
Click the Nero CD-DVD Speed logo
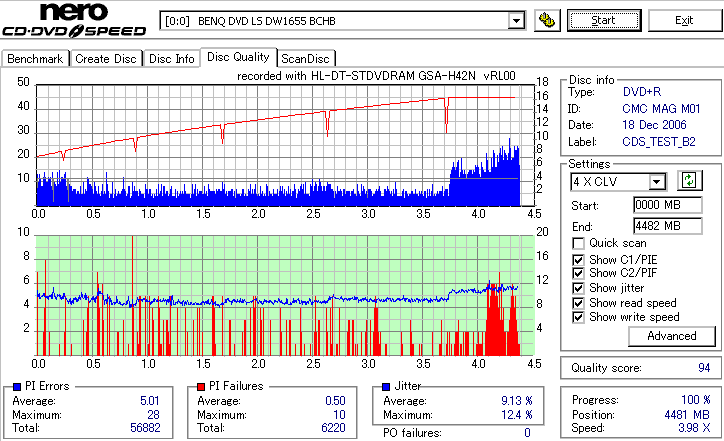tap(74, 19)
